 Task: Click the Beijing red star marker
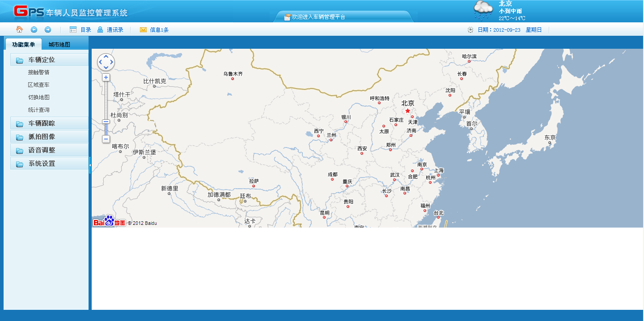(x=407, y=110)
